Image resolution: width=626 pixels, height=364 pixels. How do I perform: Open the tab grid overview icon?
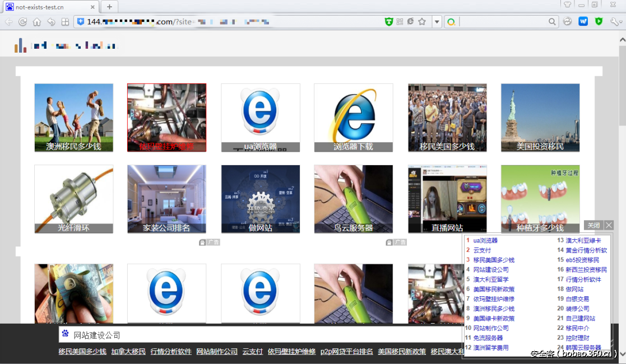pos(65,22)
